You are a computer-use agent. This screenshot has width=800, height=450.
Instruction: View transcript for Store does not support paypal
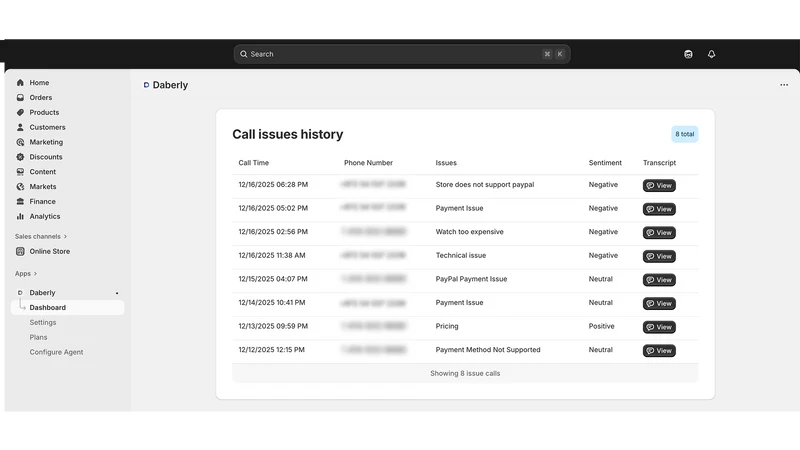coord(659,186)
